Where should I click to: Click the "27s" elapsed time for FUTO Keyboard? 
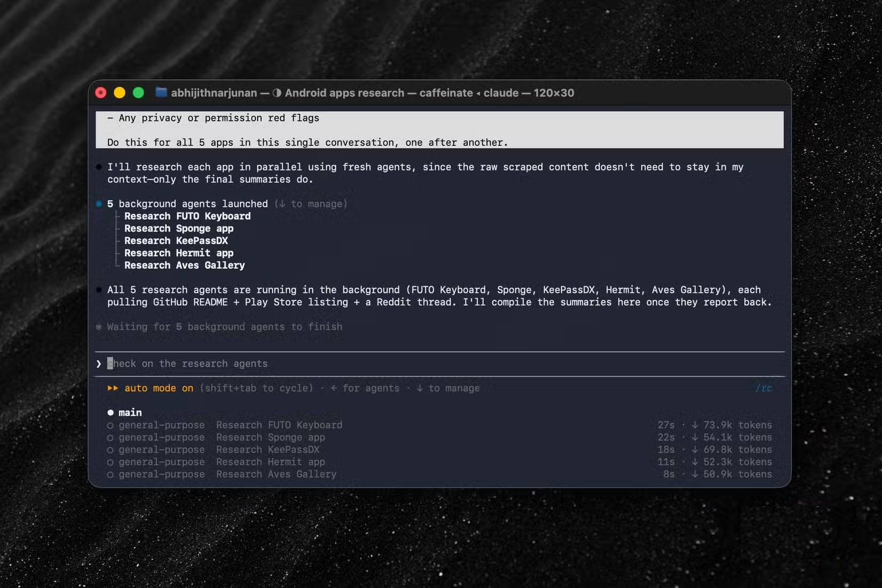(666, 425)
